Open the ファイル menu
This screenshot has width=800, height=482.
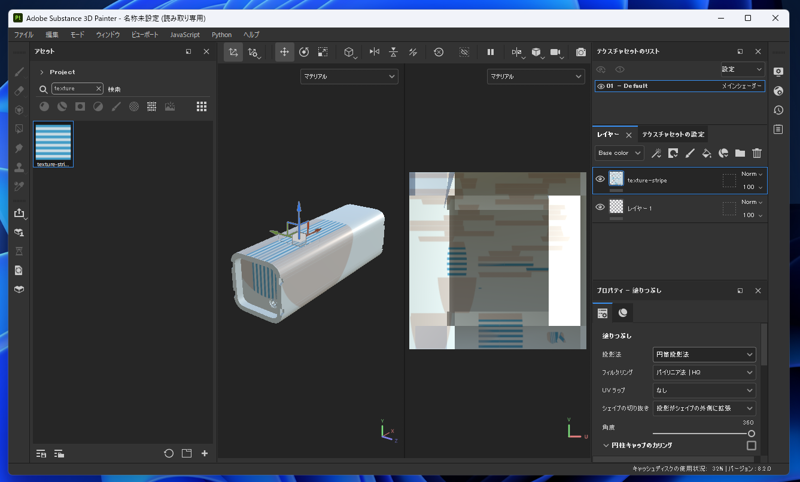click(x=23, y=35)
